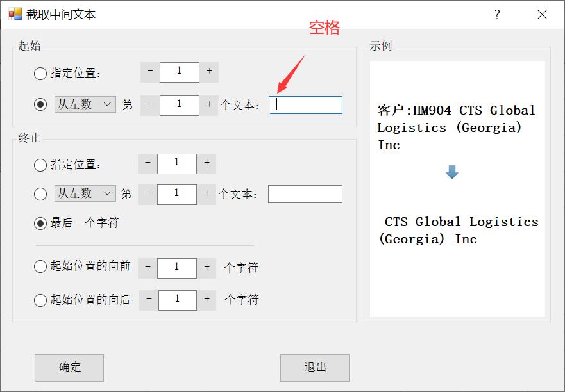Viewport: 565px width, 392px height.
Task: Select the 从左数 radio in 终止 group
Action: click(40, 194)
